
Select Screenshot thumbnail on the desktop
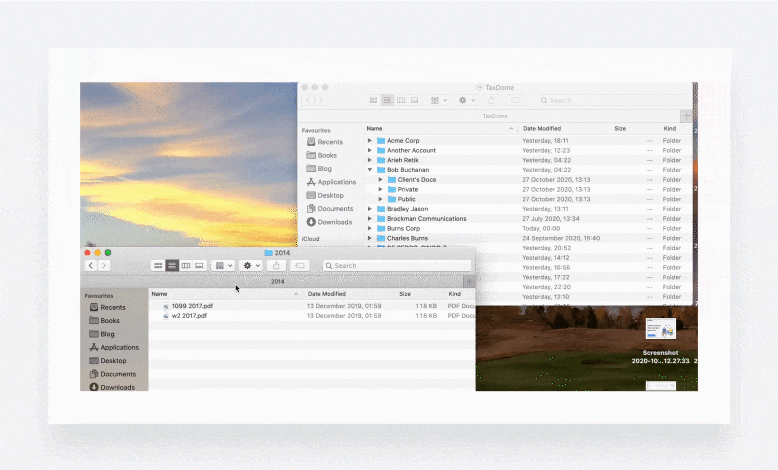660,329
